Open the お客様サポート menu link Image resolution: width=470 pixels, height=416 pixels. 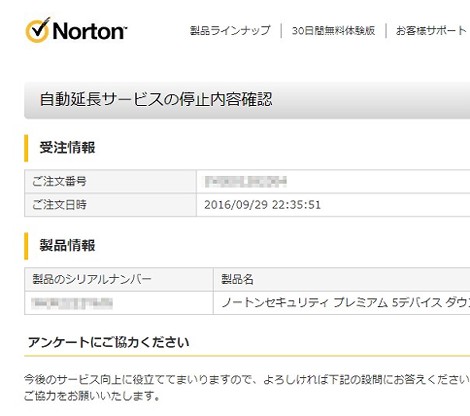431,31
